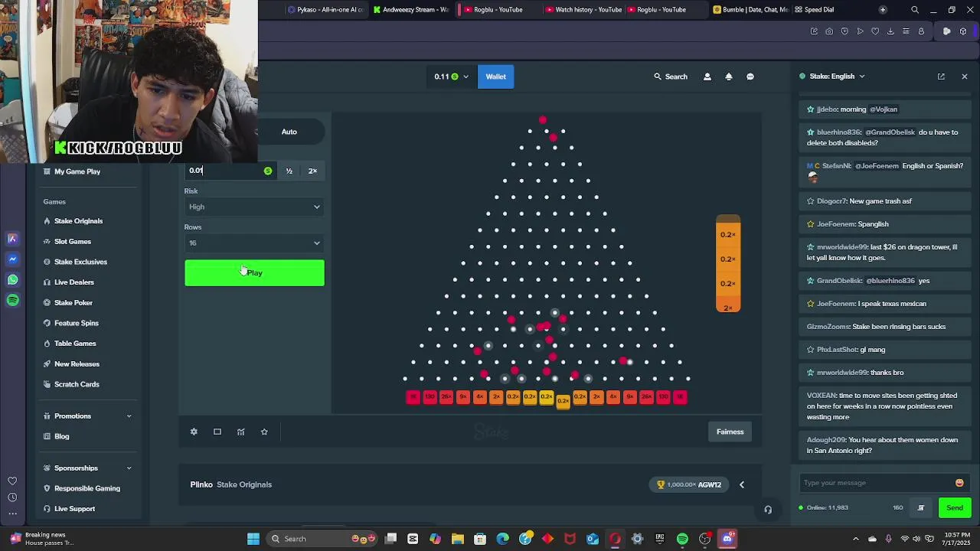Image resolution: width=980 pixels, height=551 pixels.
Task: Click the currency coin icon in bet amount
Action: [268, 171]
